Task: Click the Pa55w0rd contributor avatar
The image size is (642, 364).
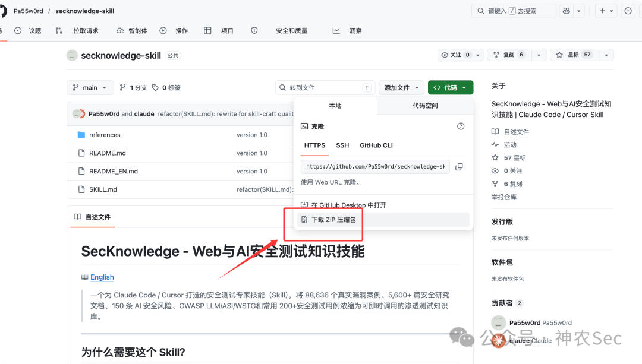Action: [x=498, y=322]
